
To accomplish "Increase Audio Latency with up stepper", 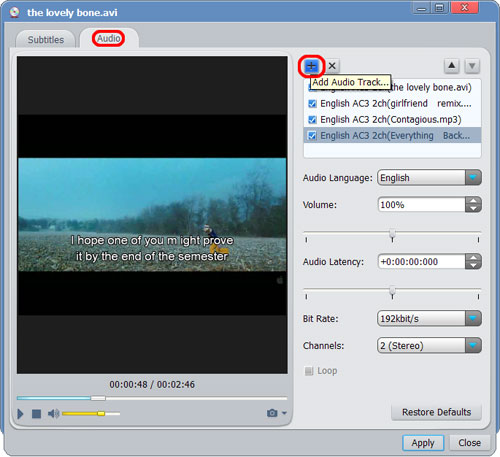I will pyautogui.click(x=473, y=258).
